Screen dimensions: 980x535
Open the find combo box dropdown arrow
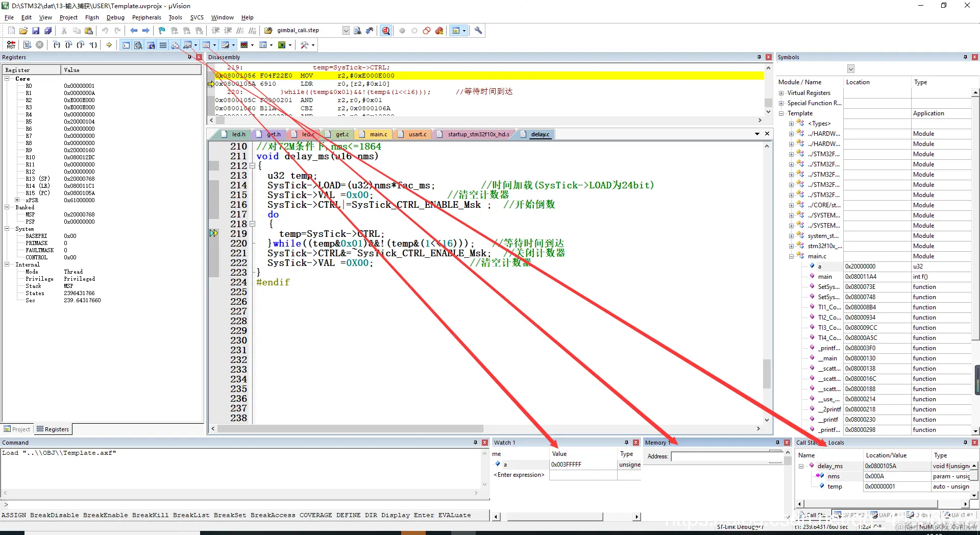346,31
